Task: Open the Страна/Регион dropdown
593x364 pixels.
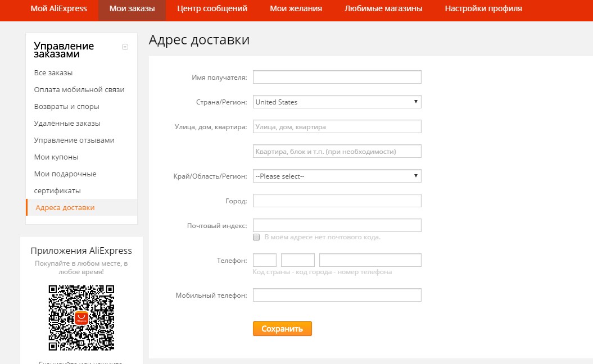Action: (337, 102)
